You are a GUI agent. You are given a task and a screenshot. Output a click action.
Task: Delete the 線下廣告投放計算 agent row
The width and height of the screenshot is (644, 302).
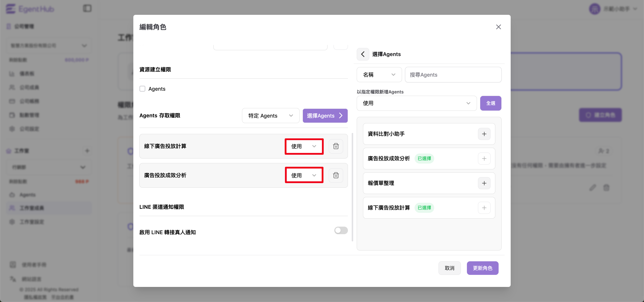[336, 146]
